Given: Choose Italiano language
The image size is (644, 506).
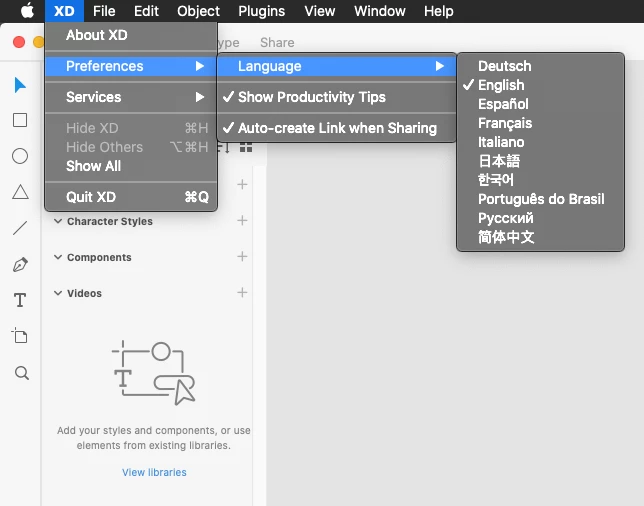Looking at the screenshot, I should click(x=540, y=142).
